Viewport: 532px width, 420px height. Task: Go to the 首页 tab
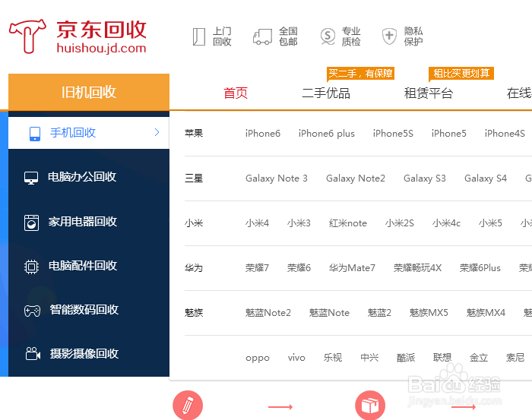pos(236,93)
